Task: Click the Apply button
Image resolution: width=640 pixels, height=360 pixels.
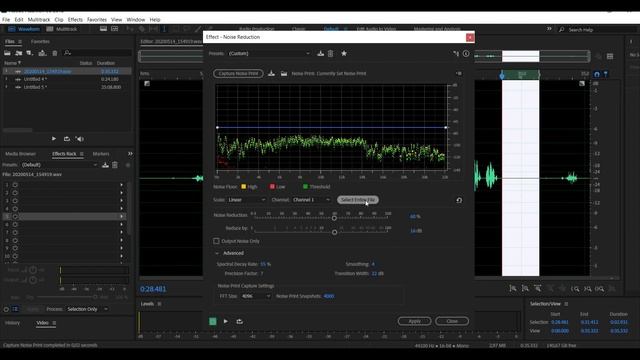Action: click(414, 321)
